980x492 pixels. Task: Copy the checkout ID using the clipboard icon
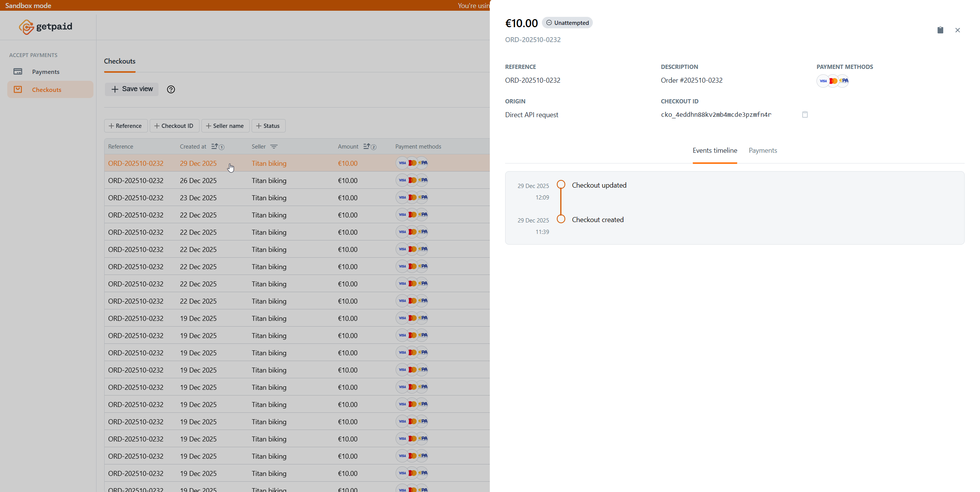point(804,114)
